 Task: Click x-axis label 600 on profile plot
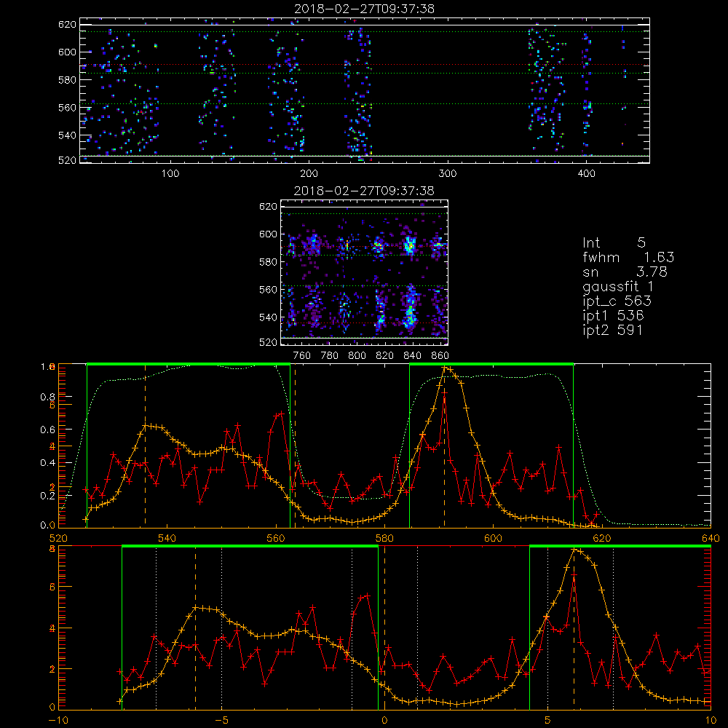click(493, 538)
